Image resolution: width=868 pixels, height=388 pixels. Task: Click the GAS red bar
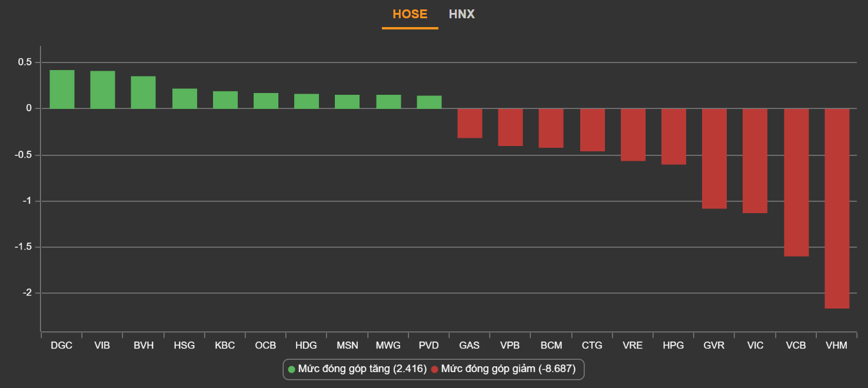pyautogui.click(x=470, y=123)
